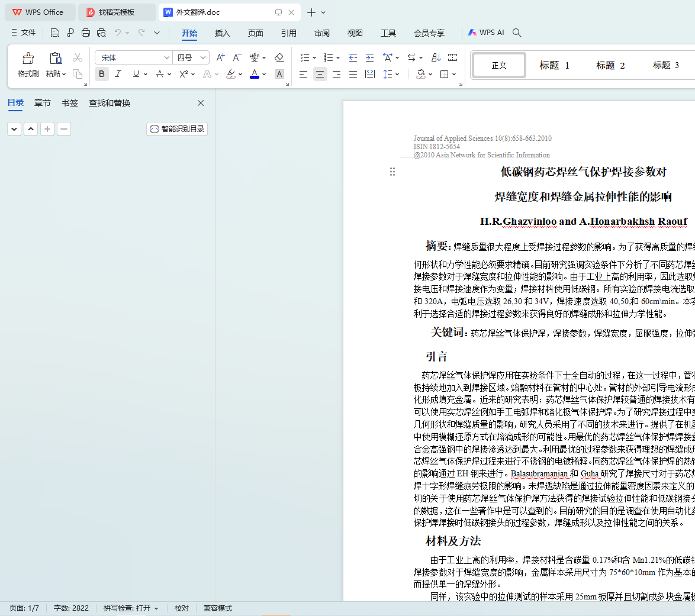Click the 智能识别目录 button
The height and width of the screenshot is (616, 695).
[177, 129]
